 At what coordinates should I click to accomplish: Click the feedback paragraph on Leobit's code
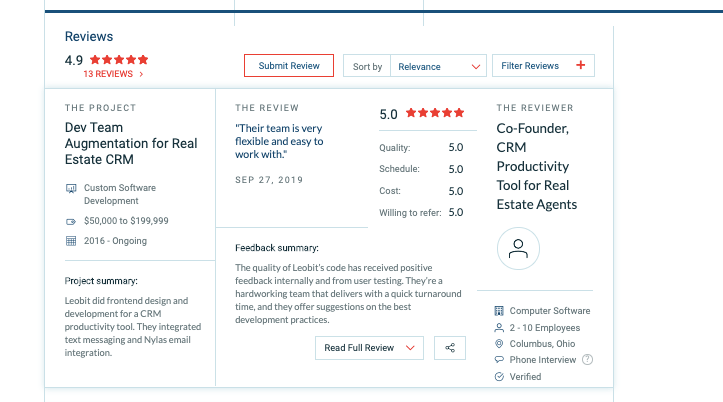point(348,294)
